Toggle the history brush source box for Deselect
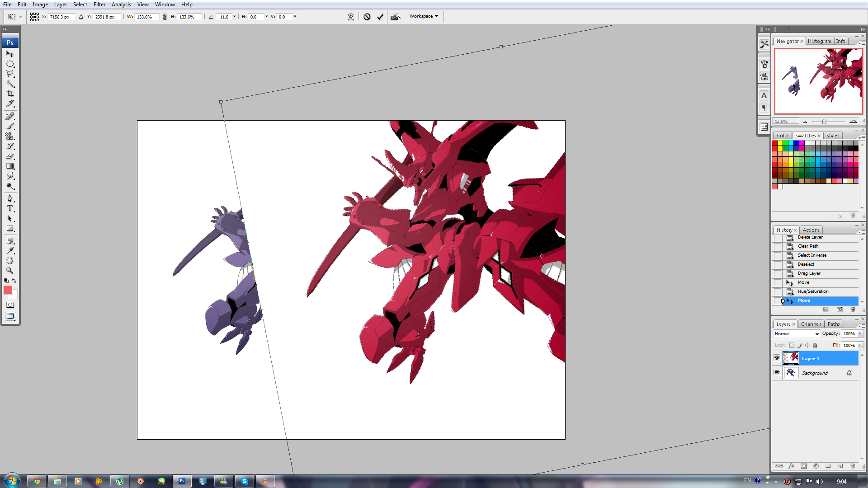868x488 pixels. click(x=777, y=264)
